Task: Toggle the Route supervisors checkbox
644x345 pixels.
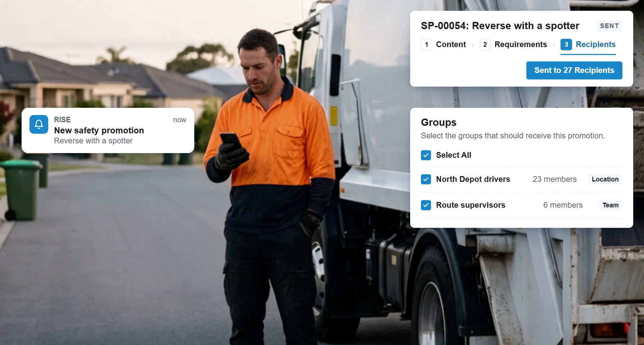Action: [426, 205]
